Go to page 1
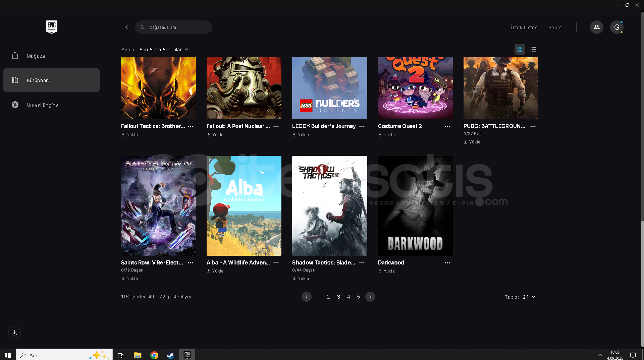Viewport: 644px width, 360px height. (318, 297)
